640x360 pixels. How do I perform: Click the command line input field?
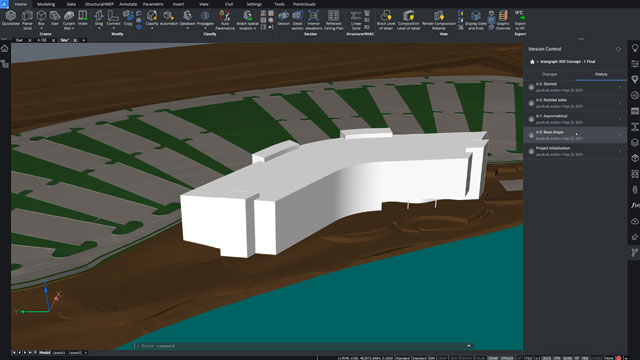coord(303,346)
